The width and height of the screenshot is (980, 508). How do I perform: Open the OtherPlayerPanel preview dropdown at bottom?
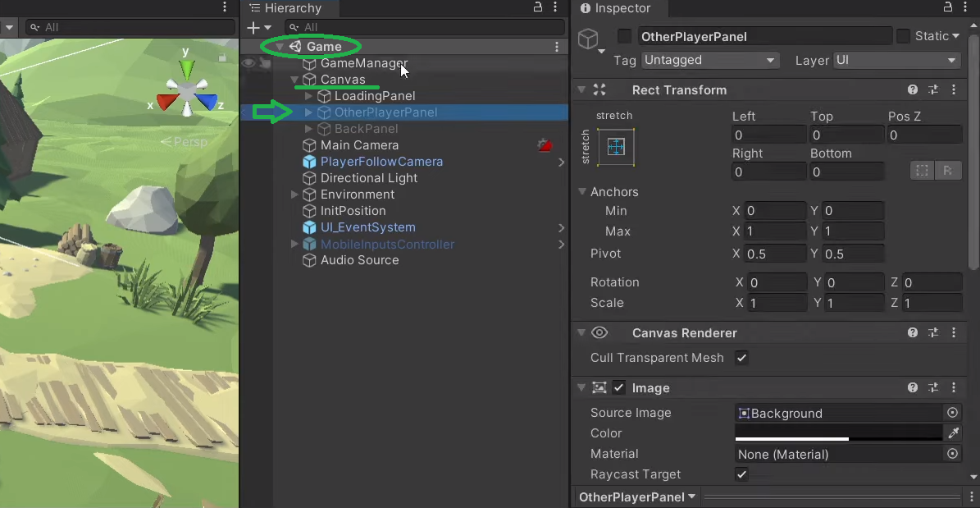pos(637,497)
